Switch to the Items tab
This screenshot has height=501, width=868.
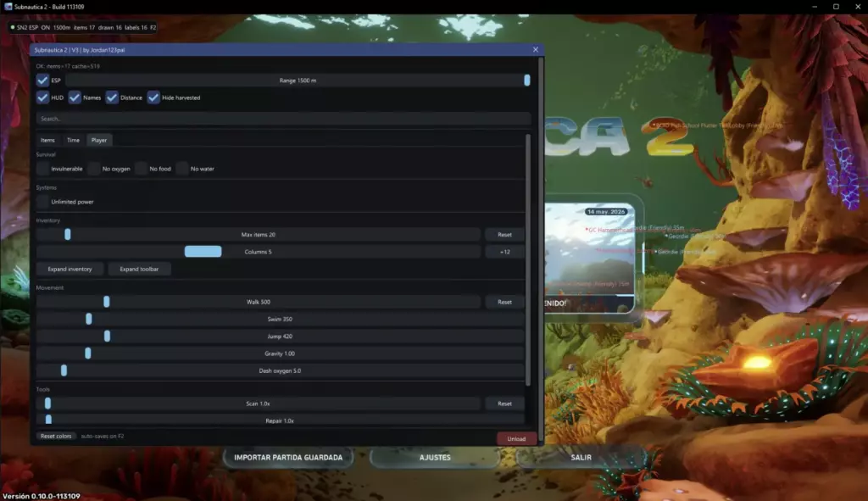[x=47, y=140]
